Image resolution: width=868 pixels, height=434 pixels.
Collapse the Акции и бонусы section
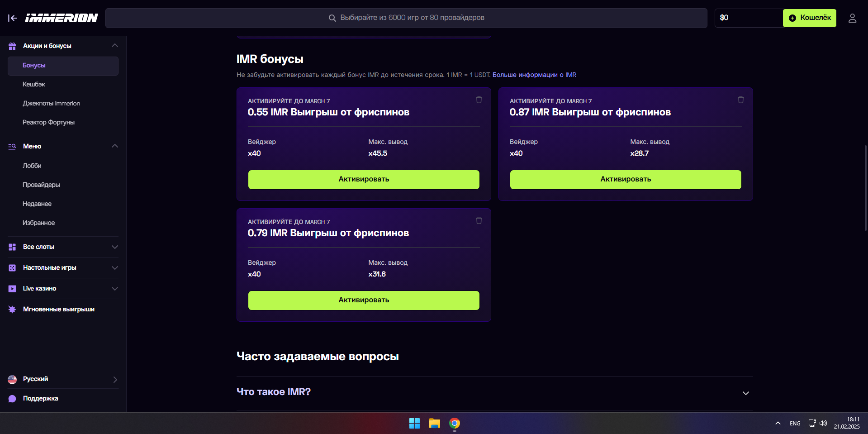(x=114, y=46)
